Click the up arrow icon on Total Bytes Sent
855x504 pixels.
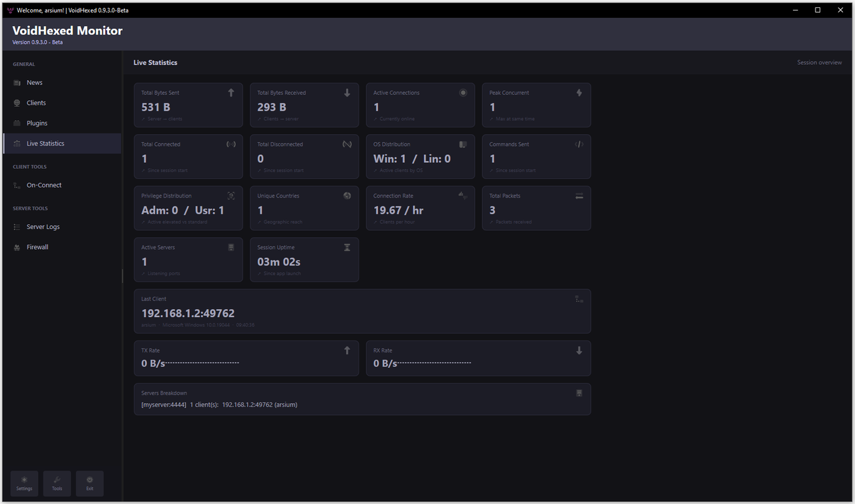231,93
